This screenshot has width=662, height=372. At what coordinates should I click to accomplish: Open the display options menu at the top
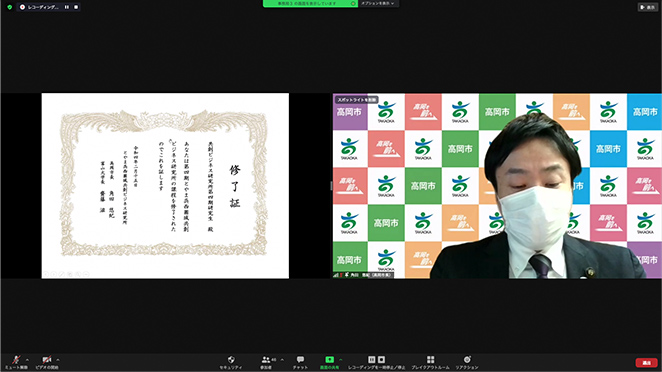point(378,3)
